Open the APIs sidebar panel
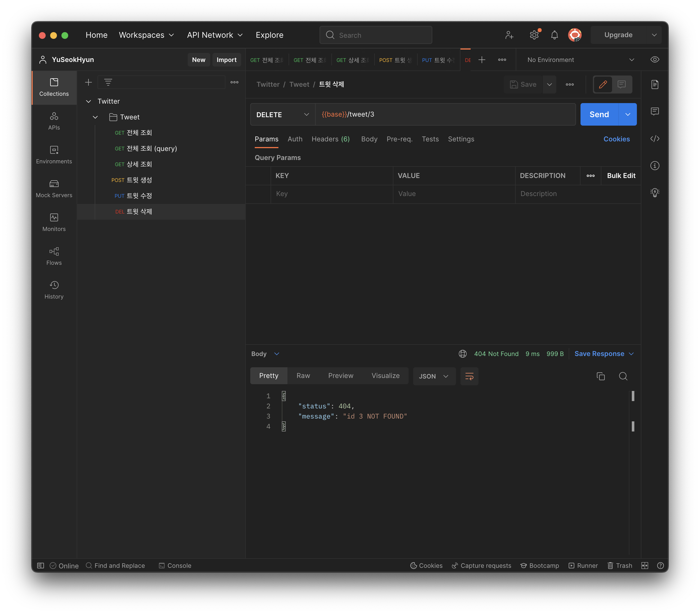This screenshot has width=700, height=614. click(x=54, y=121)
